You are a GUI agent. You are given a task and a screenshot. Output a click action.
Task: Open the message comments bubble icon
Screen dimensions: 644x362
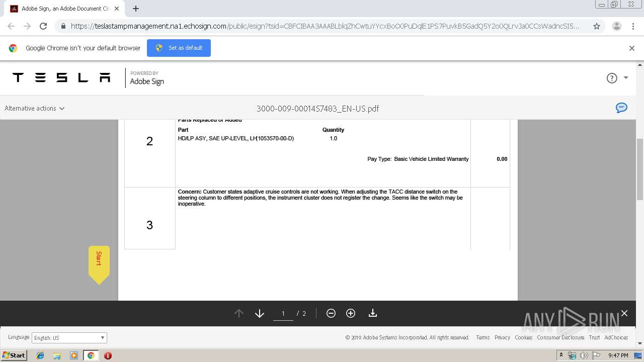[x=622, y=108]
